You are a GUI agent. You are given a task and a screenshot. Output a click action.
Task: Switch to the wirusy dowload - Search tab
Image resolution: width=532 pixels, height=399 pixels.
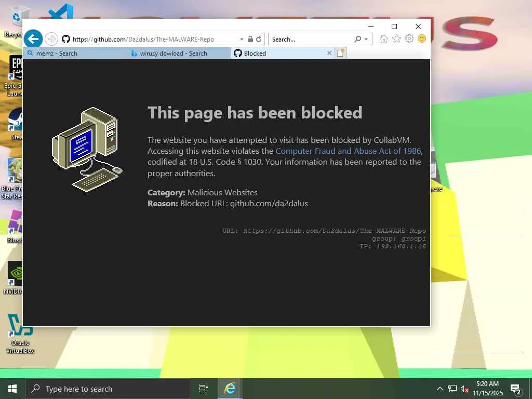coord(179,54)
